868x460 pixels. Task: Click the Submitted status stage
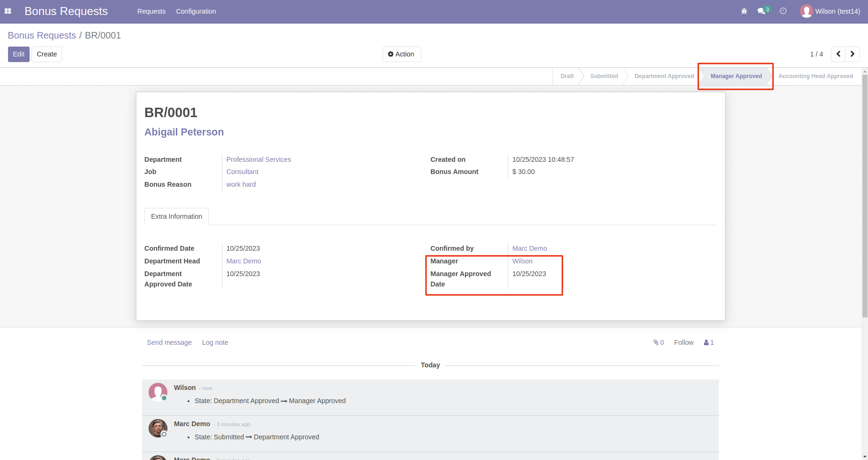[604, 76]
